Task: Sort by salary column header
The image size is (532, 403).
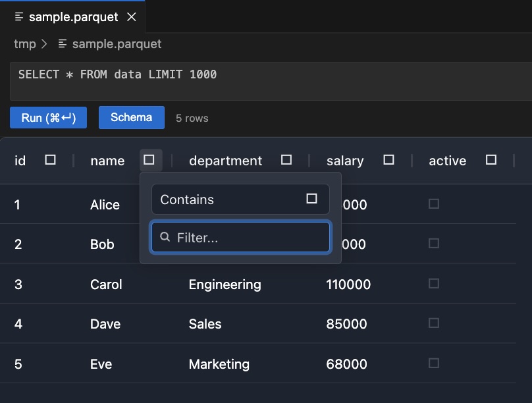Action: [x=345, y=161]
